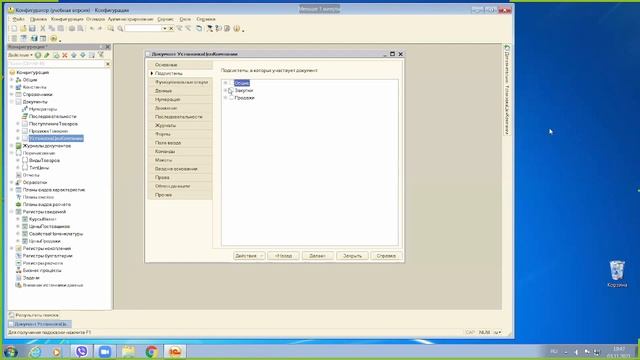Switch to the Нумерация tab
Image resolution: width=640 pixels, height=360 pixels.
pyautogui.click(x=180, y=100)
